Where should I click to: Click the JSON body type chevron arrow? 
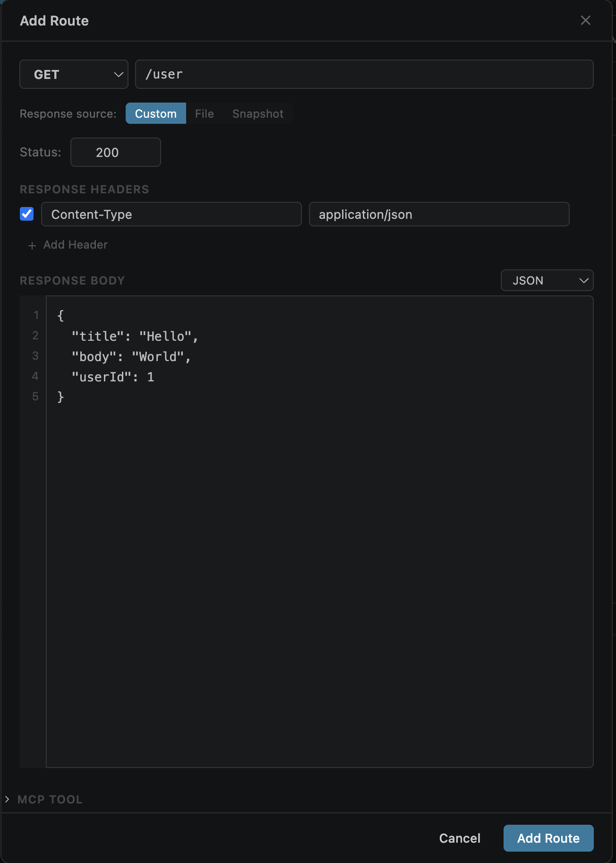click(584, 281)
